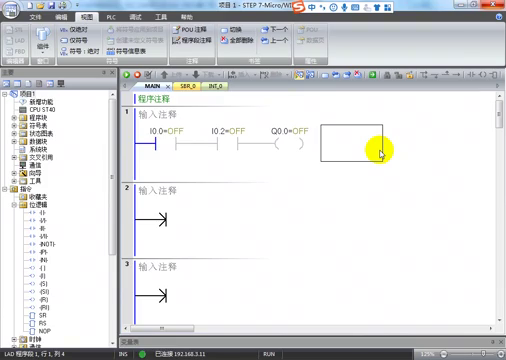
Task: Toggle program status monitoring icon
Action: (299, 75)
